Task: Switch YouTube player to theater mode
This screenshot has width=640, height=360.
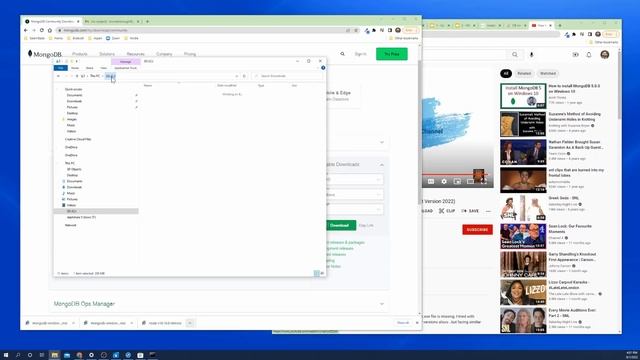Action: tap(470, 181)
